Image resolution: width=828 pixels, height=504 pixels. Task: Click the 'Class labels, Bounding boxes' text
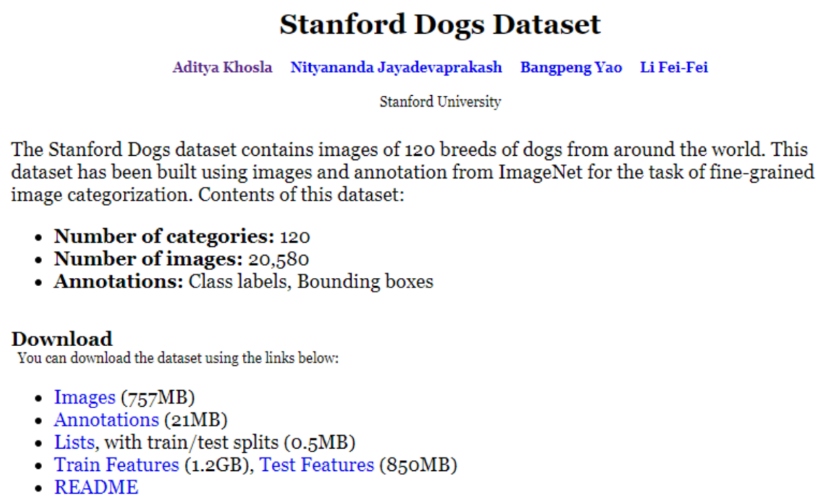311,282
